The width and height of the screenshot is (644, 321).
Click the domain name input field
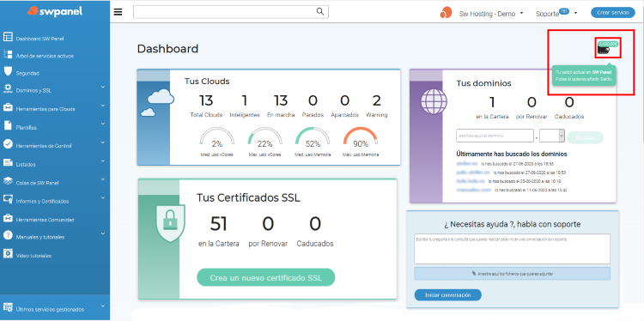(x=495, y=136)
